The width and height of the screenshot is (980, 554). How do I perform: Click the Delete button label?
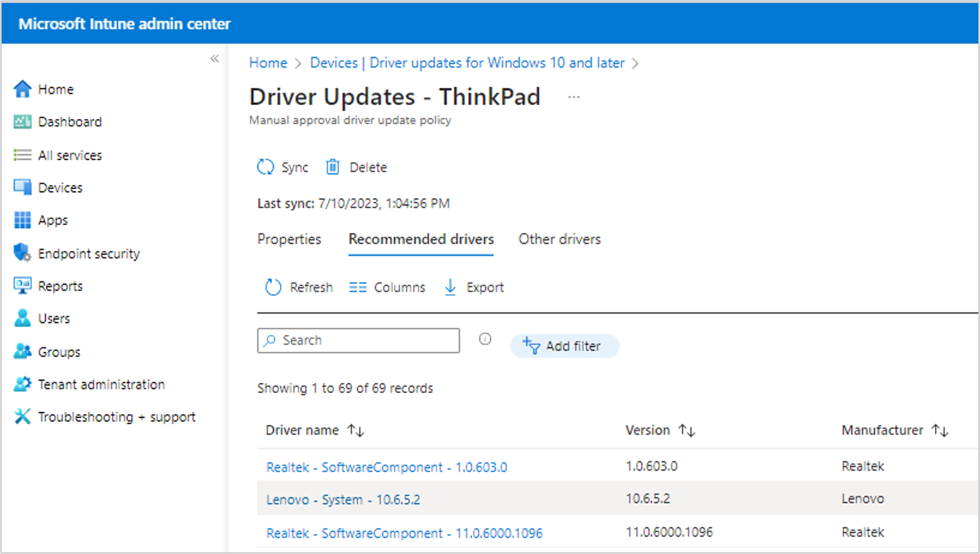[x=368, y=167]
